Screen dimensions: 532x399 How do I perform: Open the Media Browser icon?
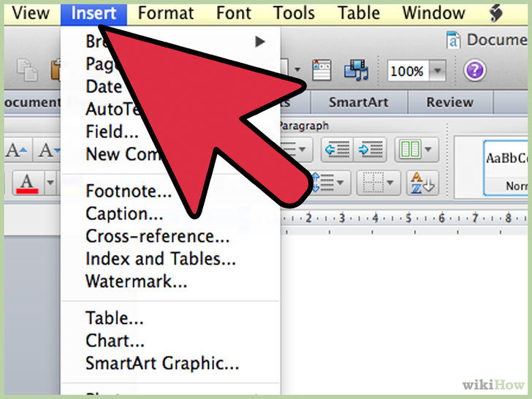tap(356, 71)
